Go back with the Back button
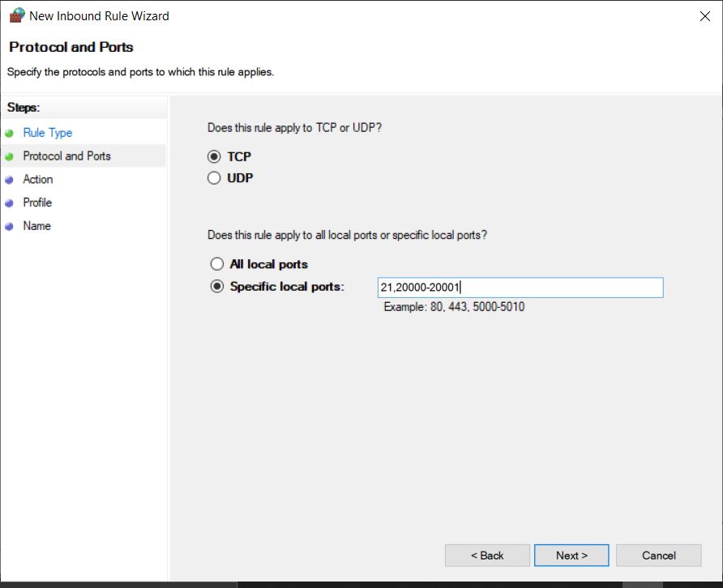The height and width of the screenshot is (588, 723). tap(487, 555)
